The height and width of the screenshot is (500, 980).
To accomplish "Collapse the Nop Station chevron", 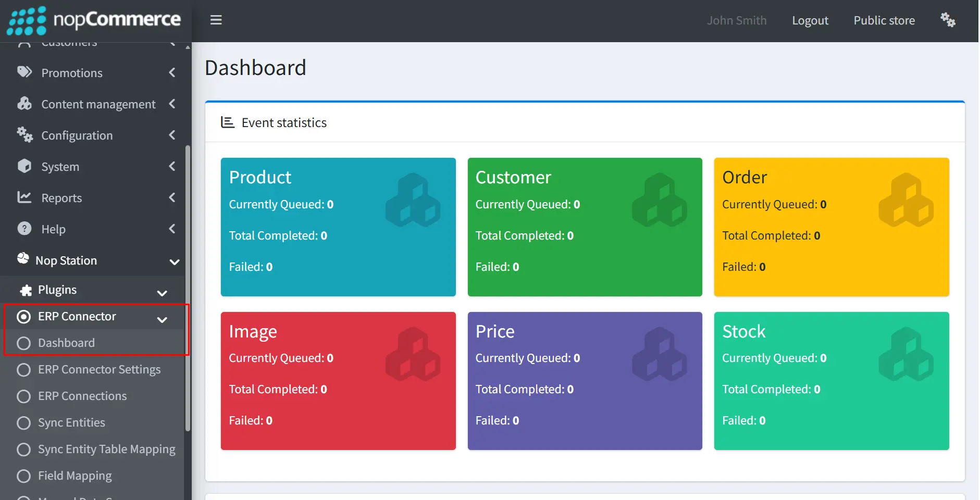I will coord(175,261).
